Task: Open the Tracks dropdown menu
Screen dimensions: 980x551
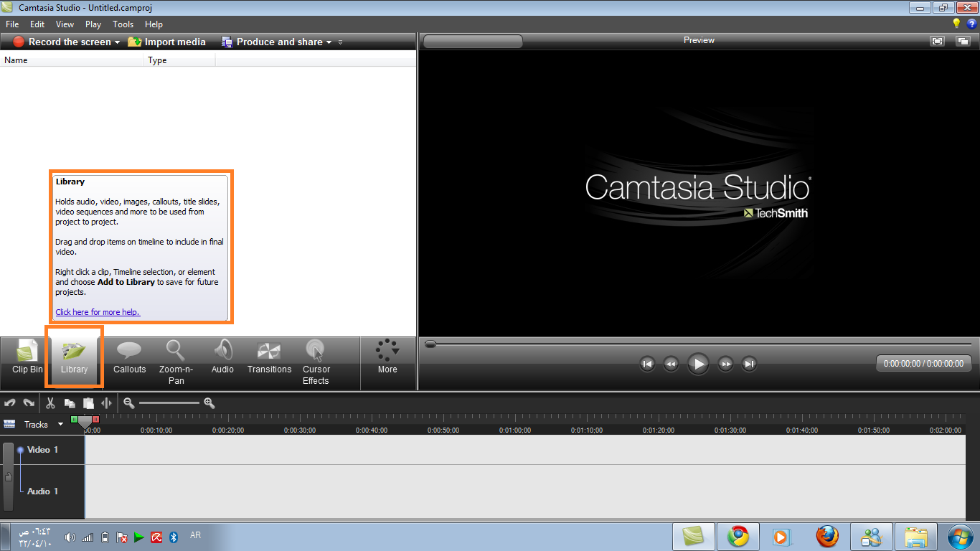Action: pyautogui.click(x=60, y=424)
